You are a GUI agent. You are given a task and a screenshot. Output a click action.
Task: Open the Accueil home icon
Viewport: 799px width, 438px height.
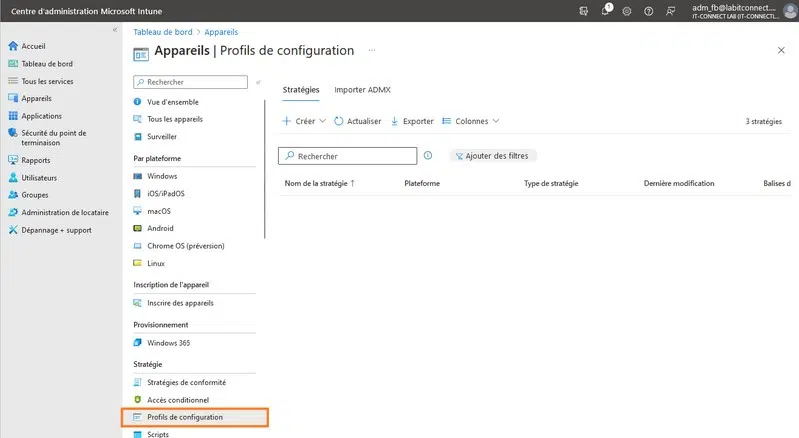(x=13, y=46)
